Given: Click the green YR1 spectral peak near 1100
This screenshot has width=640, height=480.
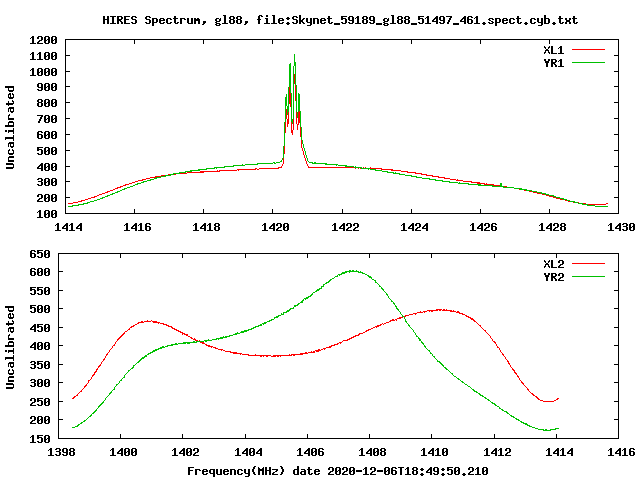Looking at the screenshot, I should pyautogui.click(x=294, y=56).
